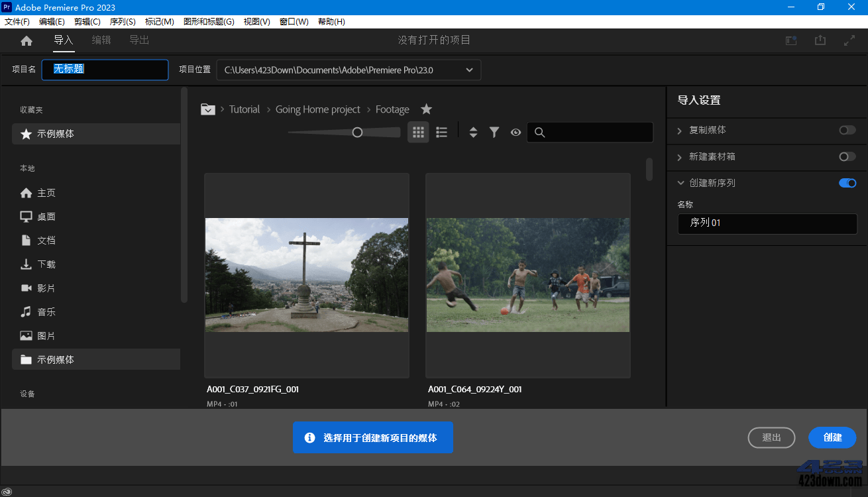868x497 pixels.
Task: Collapse the 创建新序列 section chevron
Action: click(x=680, y=183)
